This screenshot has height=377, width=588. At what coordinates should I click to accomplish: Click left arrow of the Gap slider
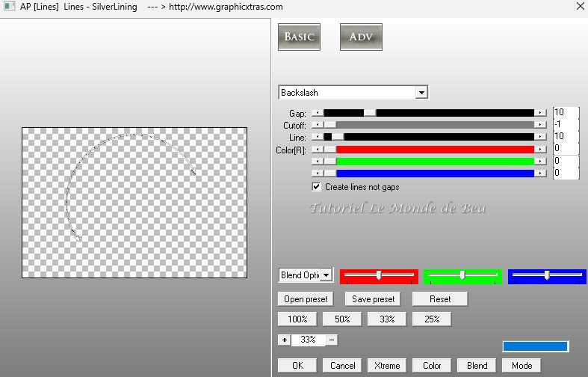[318, 113]
